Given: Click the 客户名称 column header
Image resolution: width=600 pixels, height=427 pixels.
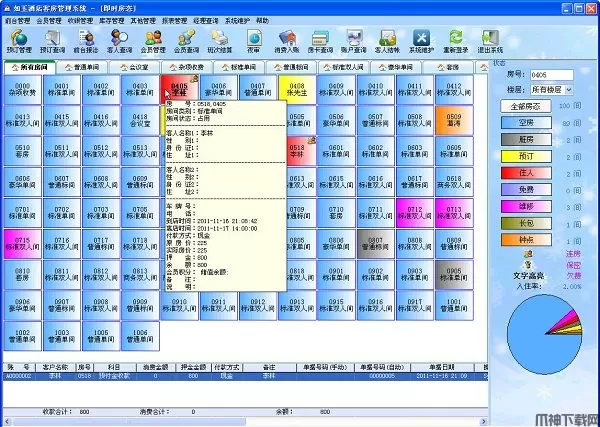Looking at the screenshot, I should click(56, 367).
